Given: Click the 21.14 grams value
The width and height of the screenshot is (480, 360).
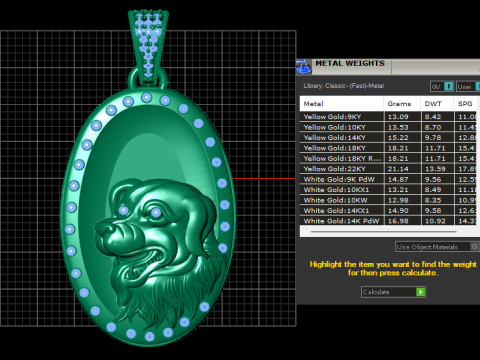Looking at the screenshot, I should coord(398,169).
